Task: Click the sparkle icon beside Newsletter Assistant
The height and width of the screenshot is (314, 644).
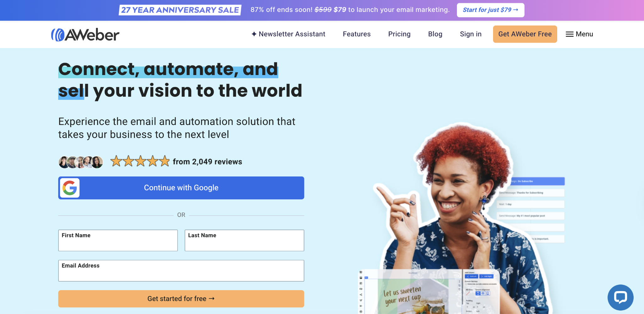Action: click(254, 34)
